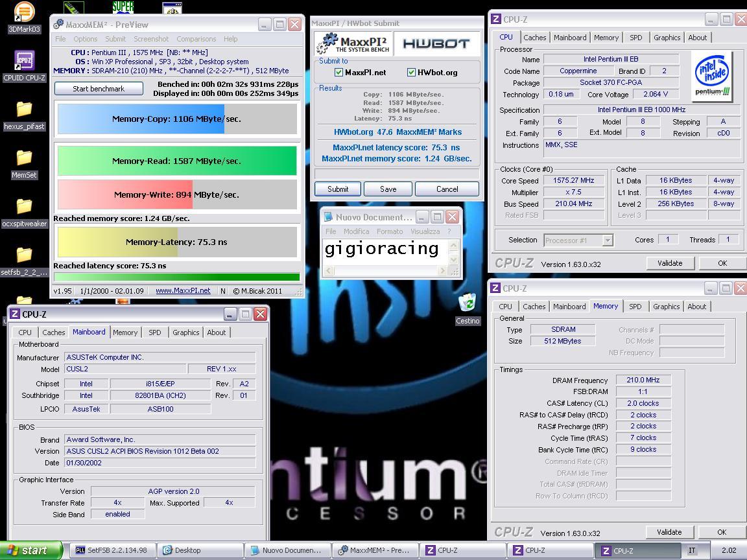The image size is (747, 560).
Task: Click the empty comment field above Submit
Action: coord(397,174)
